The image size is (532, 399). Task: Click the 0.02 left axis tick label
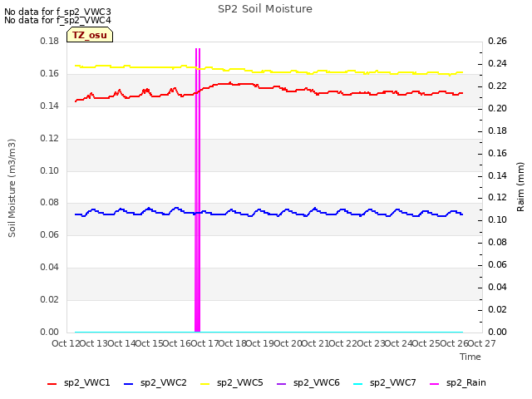click(x=50, y=299)
